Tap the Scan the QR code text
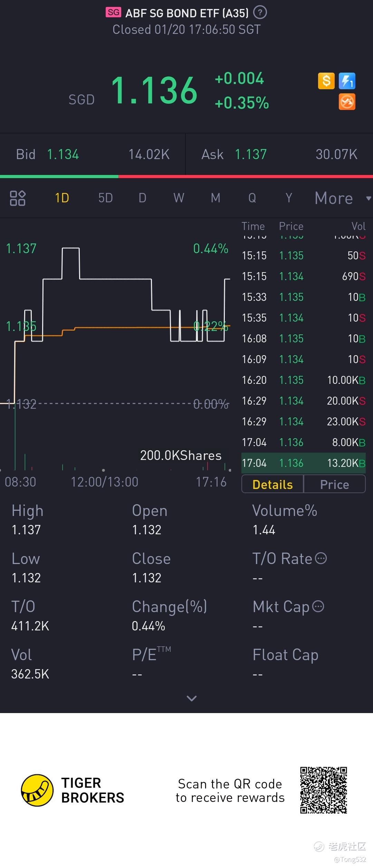 coord(230,791)
